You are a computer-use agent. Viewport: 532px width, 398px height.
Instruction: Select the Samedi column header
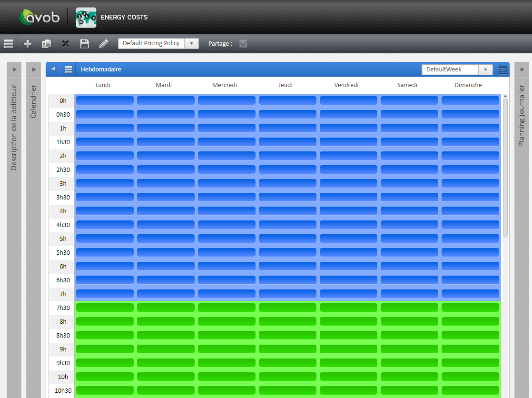tap(407, 85)
